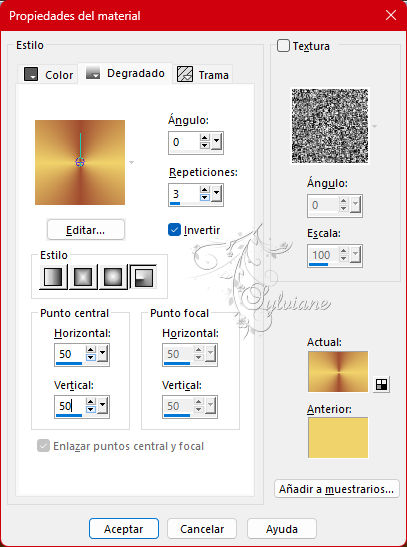
Task: Click the swap materials icon beside Actual
Action: click(382, 384)
